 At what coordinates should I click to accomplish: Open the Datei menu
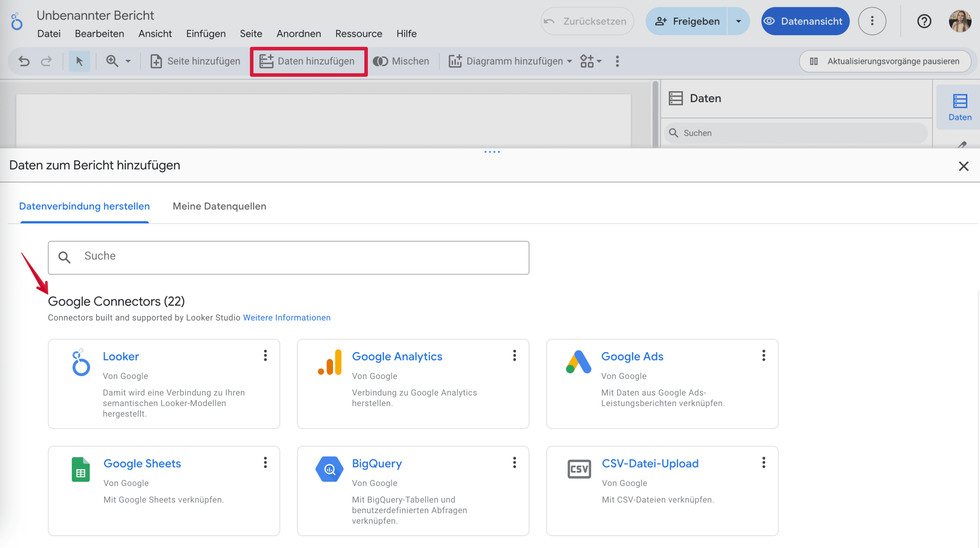click(x=49, y=34)
